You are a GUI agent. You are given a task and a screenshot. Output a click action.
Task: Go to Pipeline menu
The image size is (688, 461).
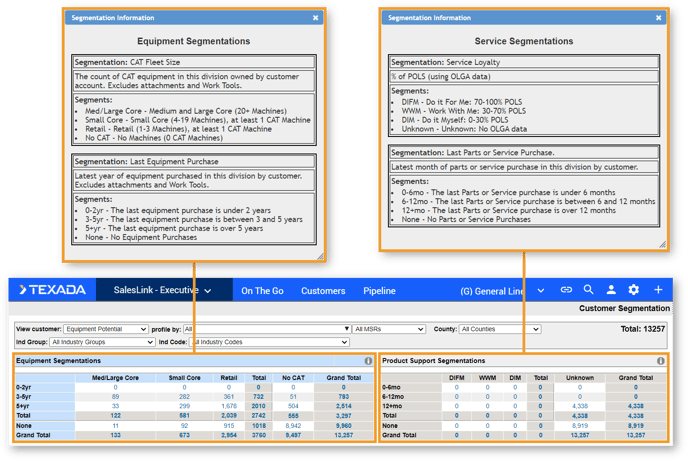pyautogui.click(x=379, y=291)
